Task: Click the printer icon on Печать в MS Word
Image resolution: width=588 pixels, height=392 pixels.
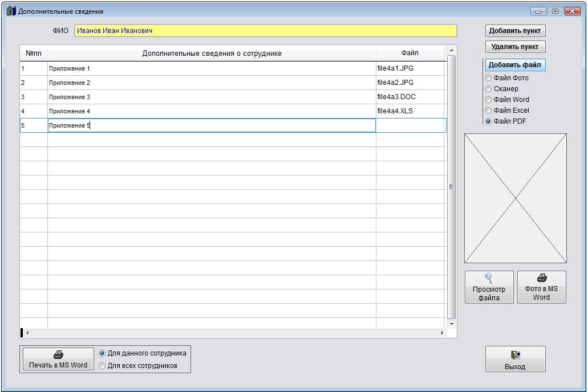Action: (59, 354)
